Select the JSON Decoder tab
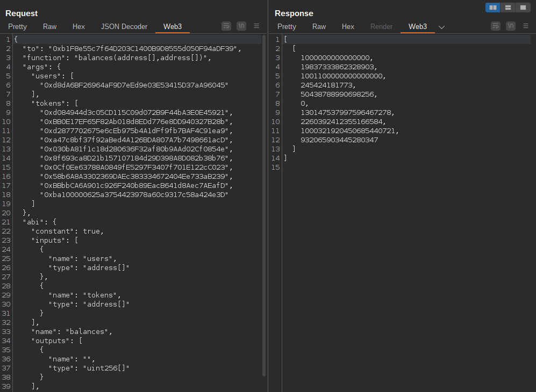The width and height of the screenshot is (536, 392). tap(124, 26)
